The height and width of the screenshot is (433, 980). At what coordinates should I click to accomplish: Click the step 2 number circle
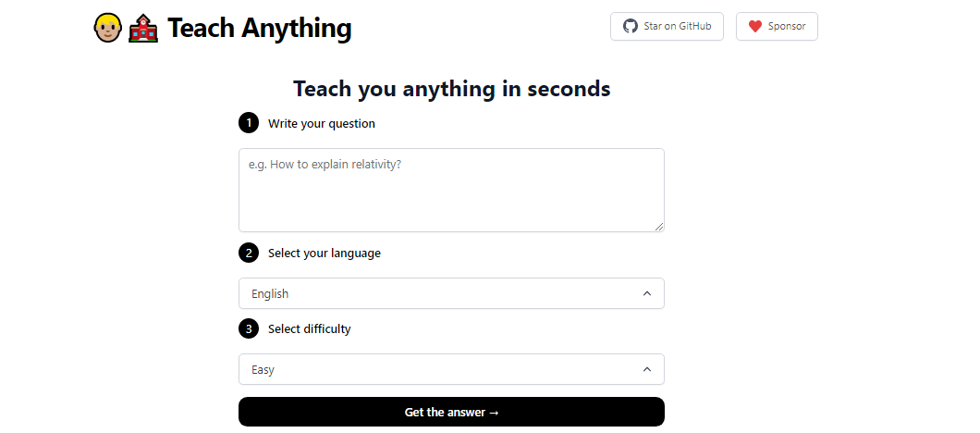coord(248,253)
